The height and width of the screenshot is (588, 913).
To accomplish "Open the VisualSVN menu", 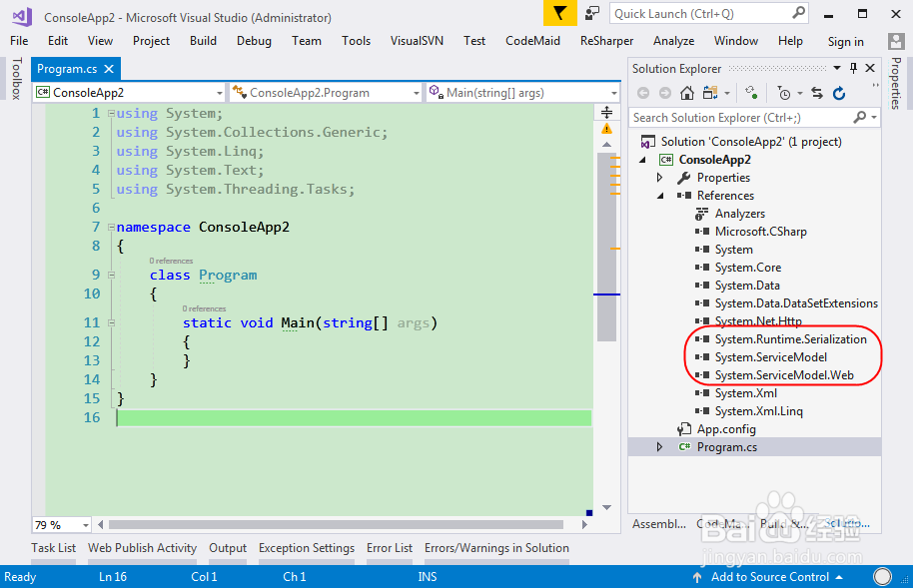I will (417, 41).
